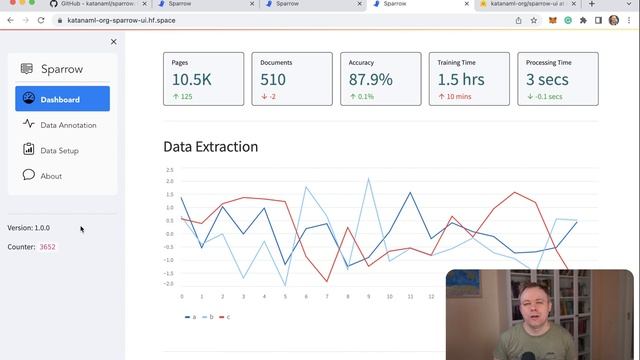Image resolution: width=640 pixels, height=360 pixels.
Task: Click the Version: 1.0.0 text
Action: click(29, 228)
